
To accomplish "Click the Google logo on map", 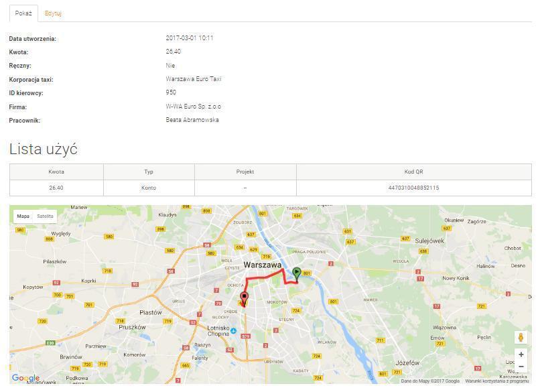I will pyautogui.click(x=25, y=378).
